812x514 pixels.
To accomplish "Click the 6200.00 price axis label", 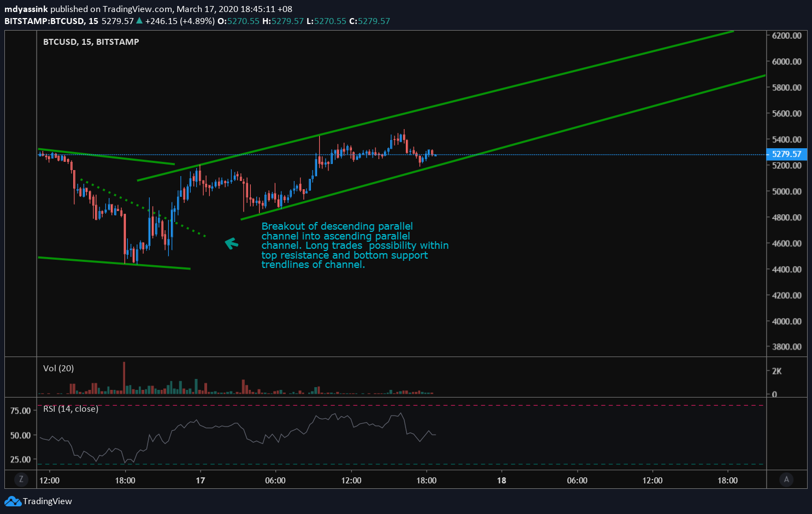I will [787, 36].
